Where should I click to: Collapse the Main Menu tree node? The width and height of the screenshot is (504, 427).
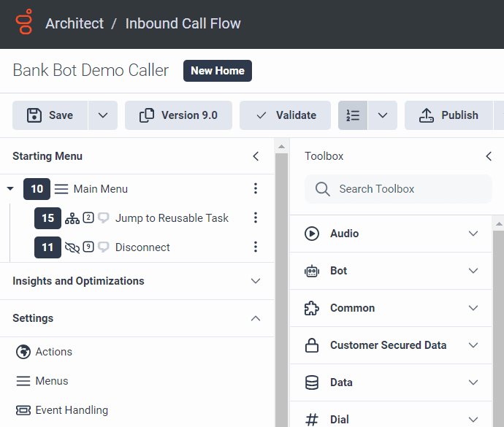10,189
